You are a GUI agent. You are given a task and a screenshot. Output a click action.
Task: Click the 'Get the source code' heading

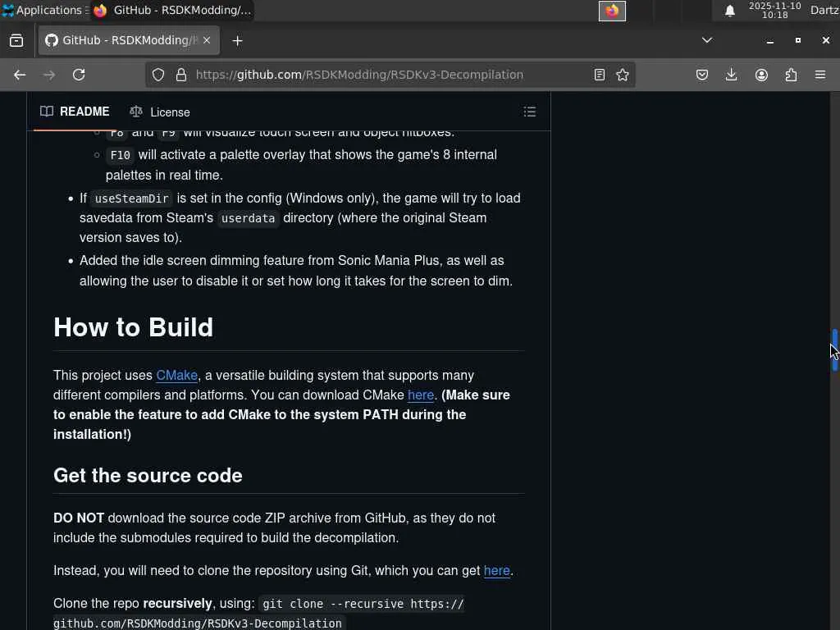tap(148, 476)
